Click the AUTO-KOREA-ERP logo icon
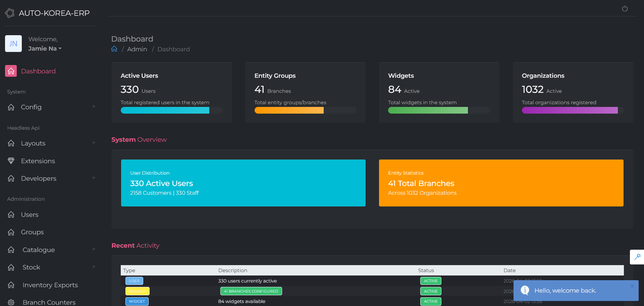 [10, 13]
